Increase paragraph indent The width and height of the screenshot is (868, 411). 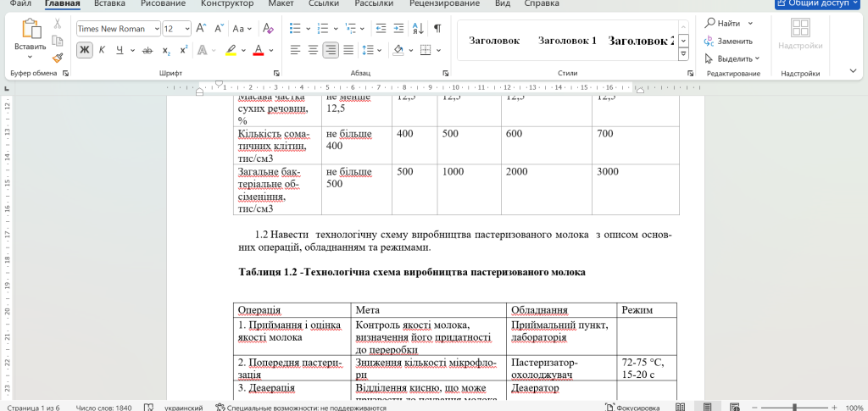398,28
